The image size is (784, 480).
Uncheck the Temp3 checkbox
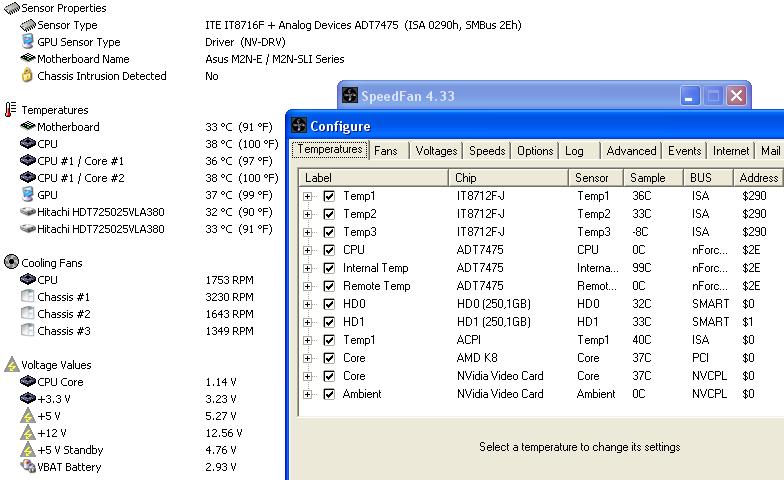(x=329, y=232)
